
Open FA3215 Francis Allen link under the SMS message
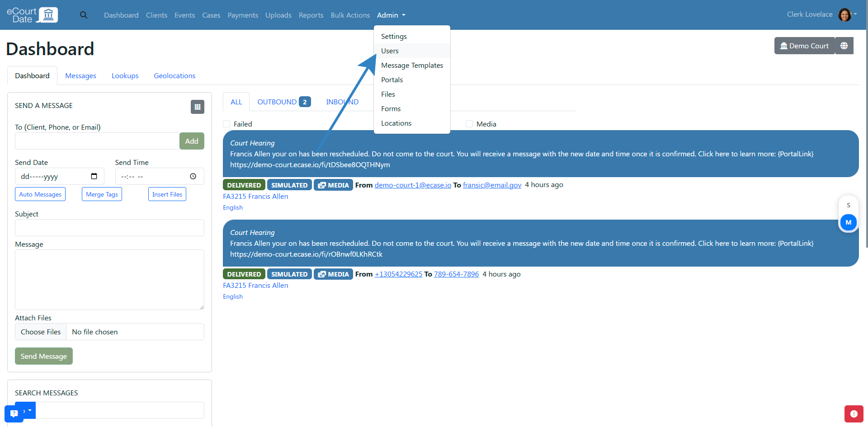pos(255,285)
